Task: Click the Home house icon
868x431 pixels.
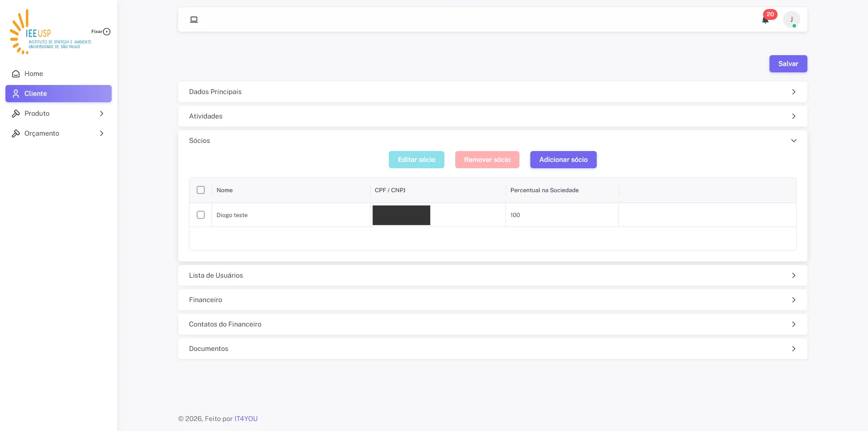Action: pos(16,74)
